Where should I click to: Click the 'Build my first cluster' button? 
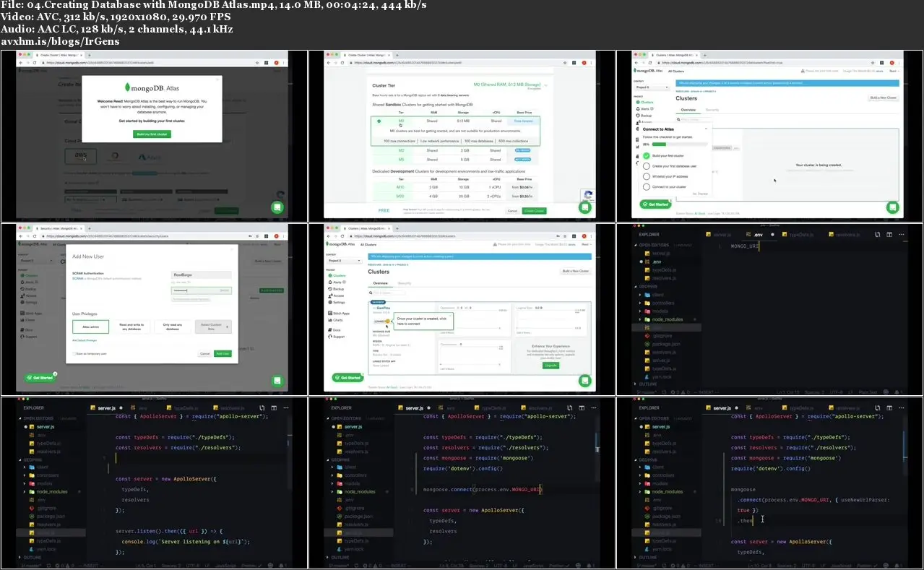(x=152, y=134)
